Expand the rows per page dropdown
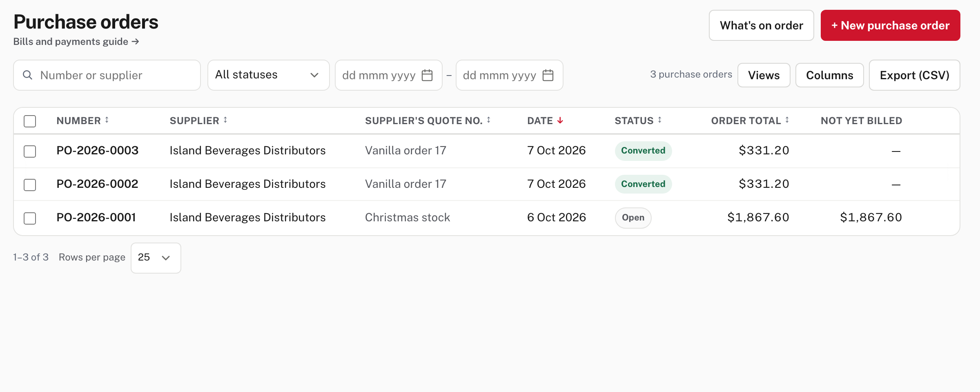The image size is (980, 392). click(x=156, y=258)
